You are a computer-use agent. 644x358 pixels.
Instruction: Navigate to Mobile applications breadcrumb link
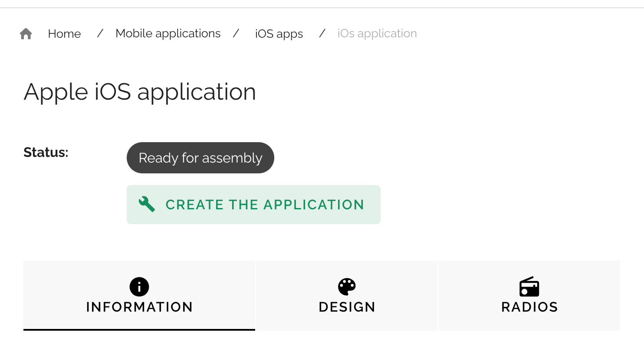coord(168,33)
